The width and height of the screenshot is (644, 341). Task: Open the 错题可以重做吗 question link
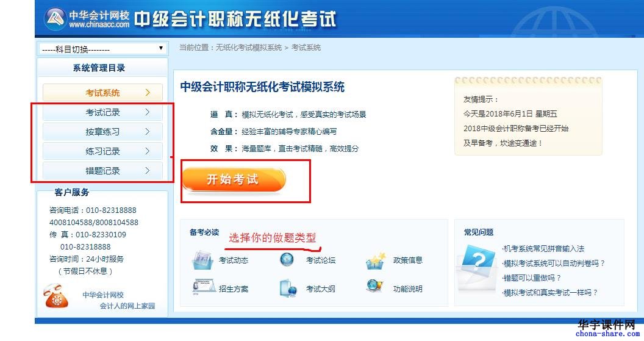531,278
